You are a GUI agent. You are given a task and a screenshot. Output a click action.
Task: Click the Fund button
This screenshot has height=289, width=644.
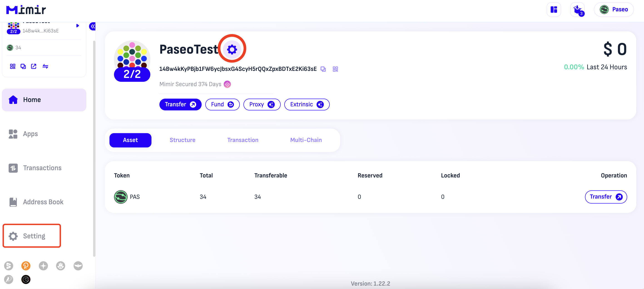(222, 104)
